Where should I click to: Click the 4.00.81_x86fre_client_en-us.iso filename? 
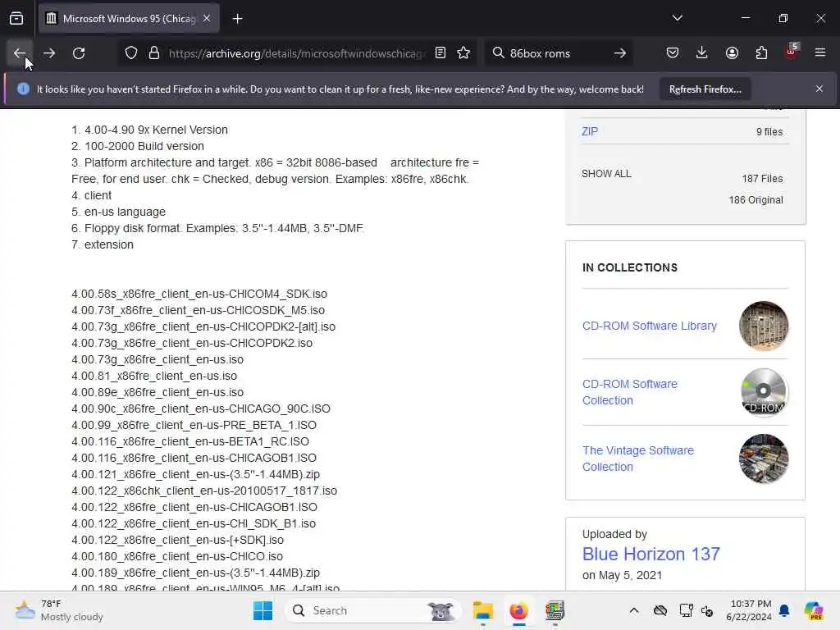click(154, 376)
